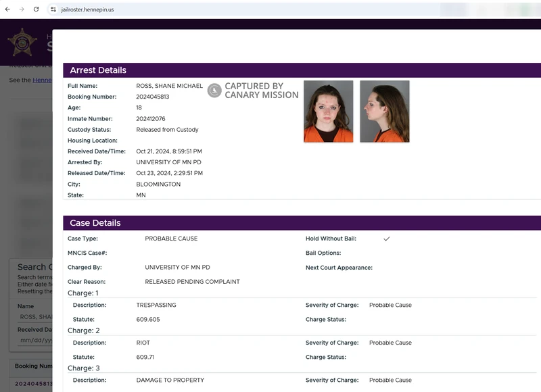Select charge description RIOT
This screenshot has width=541, height=392.
(143, 343)
